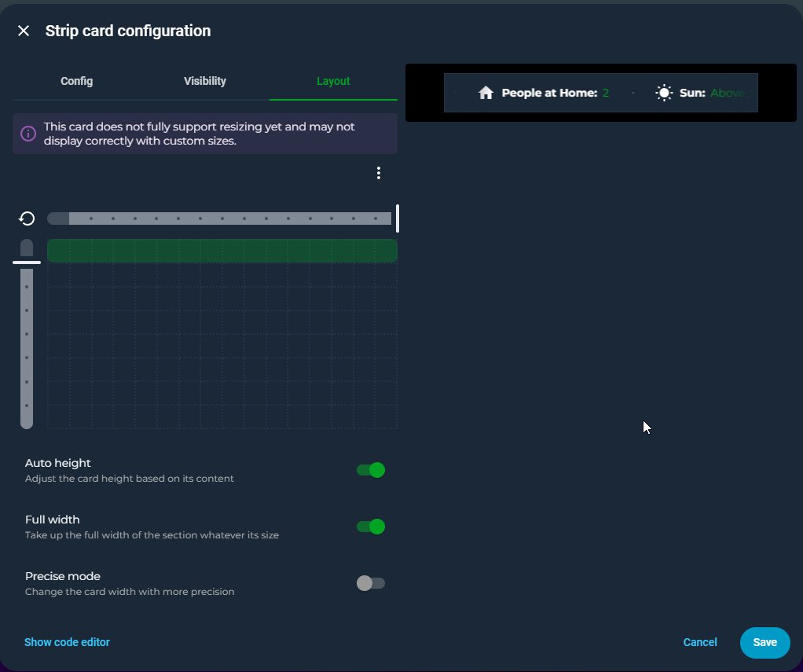The height and width of the screenshot is (672, 803).
Task: Click the sun icon in card preview
Action: [x=665, y=93]
